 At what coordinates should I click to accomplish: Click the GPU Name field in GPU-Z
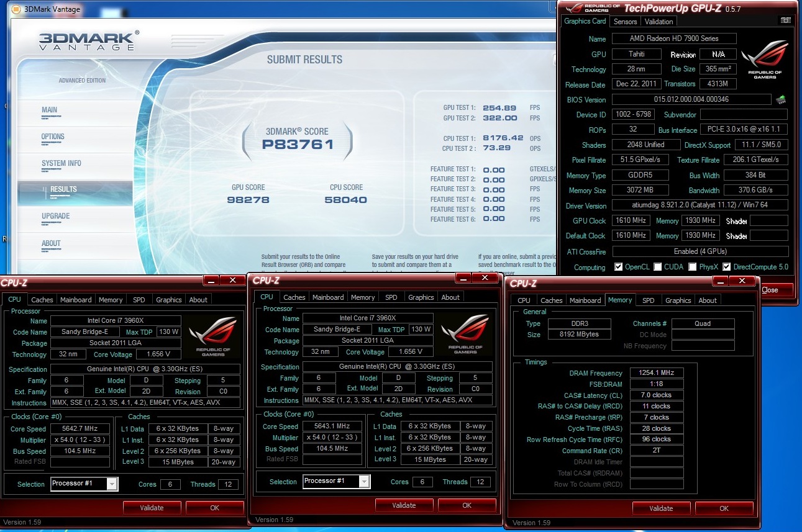674,38
